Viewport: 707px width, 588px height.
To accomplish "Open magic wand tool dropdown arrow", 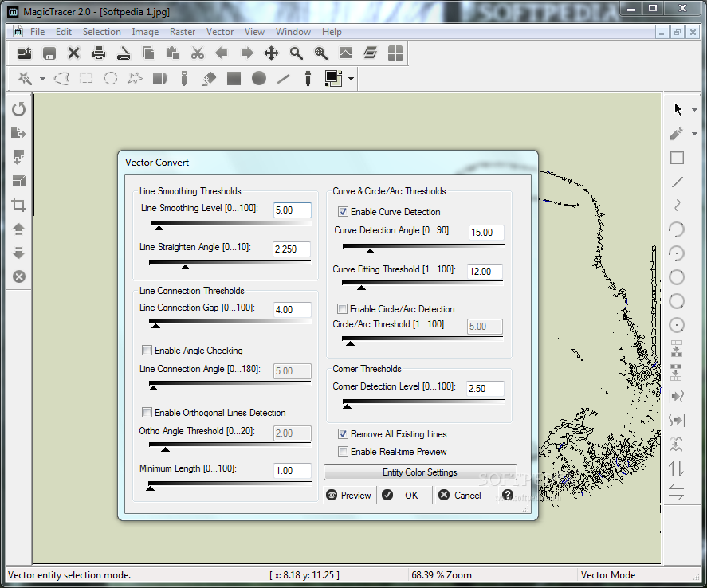I will [42, 79].
